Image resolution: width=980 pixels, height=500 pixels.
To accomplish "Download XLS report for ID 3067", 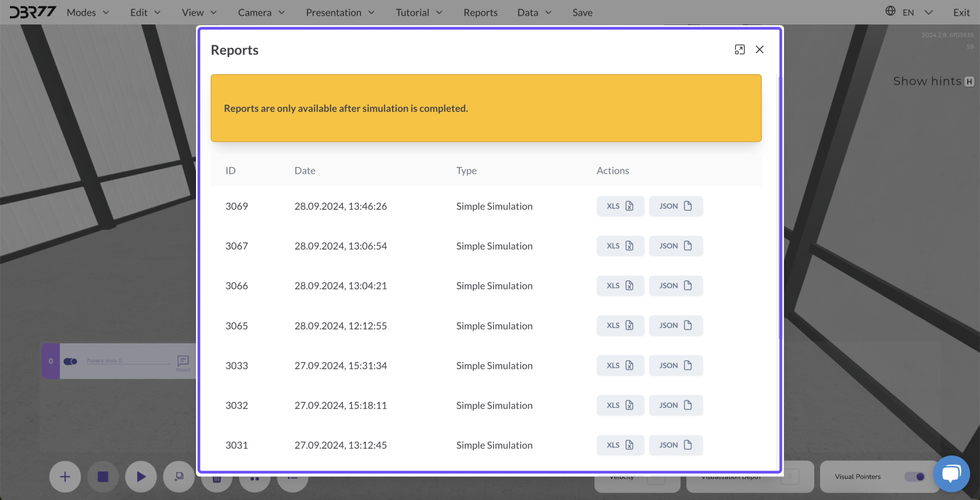I will tap(620, 246).
